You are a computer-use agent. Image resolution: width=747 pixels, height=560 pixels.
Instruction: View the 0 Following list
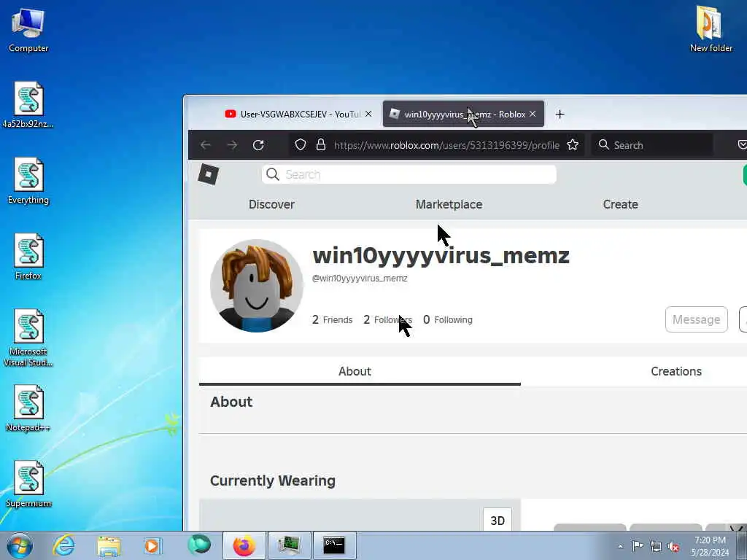pyautogui.click(x=448, y=319)
